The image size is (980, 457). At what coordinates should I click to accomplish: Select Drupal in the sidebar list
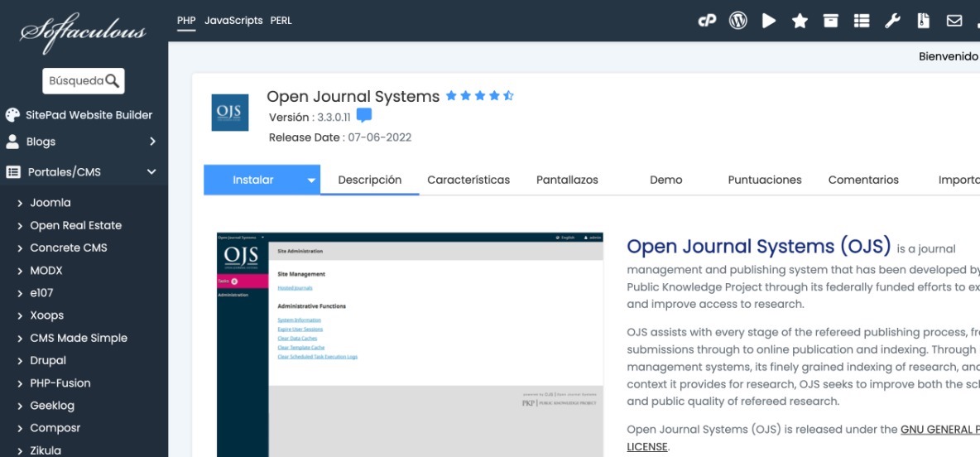point(48,361)
